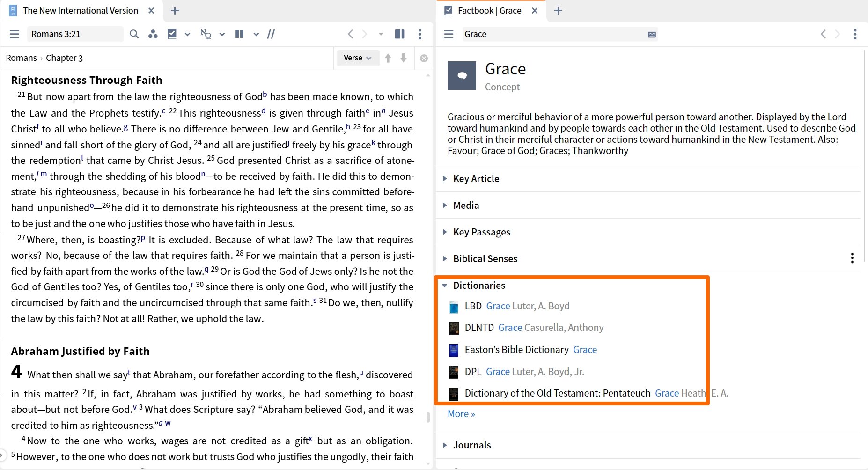The image size is (868, 470).
Task: Open Biblical Senses section options menu
Action: tap(852, 258)
